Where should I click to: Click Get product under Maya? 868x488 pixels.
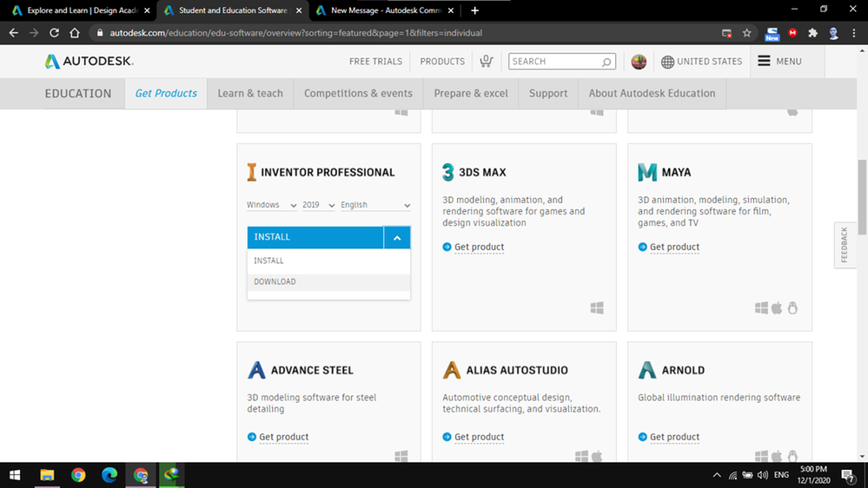(674, 247)
